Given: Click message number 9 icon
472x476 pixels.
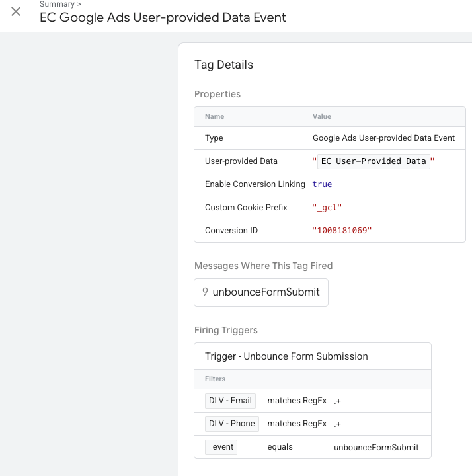Looking at the screenshot, I should tap(205, 292).
